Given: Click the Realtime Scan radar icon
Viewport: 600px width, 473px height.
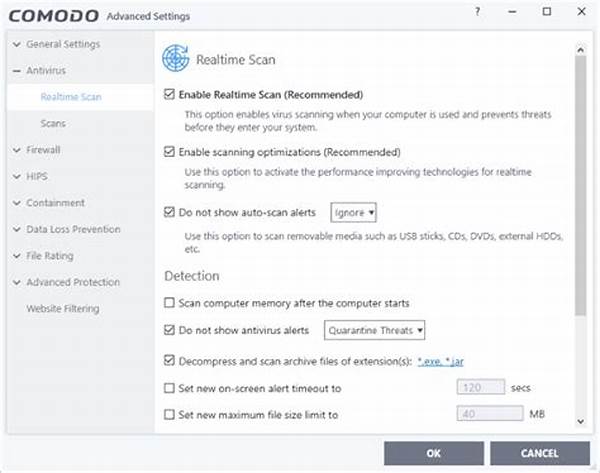Looking at the screenshot, I should 176,58.
